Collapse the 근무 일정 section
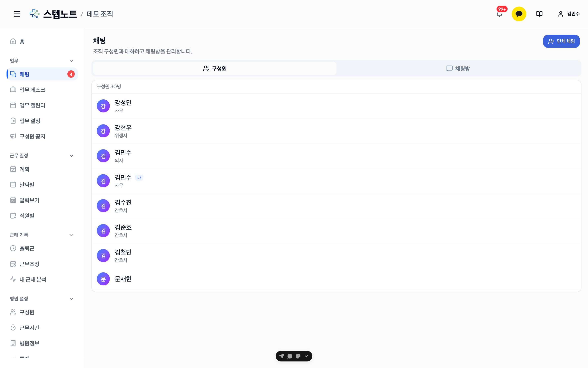 [71, 156]
